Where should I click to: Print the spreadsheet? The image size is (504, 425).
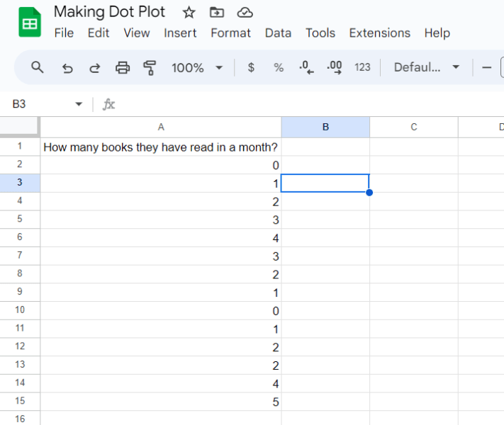click(123, 67)
